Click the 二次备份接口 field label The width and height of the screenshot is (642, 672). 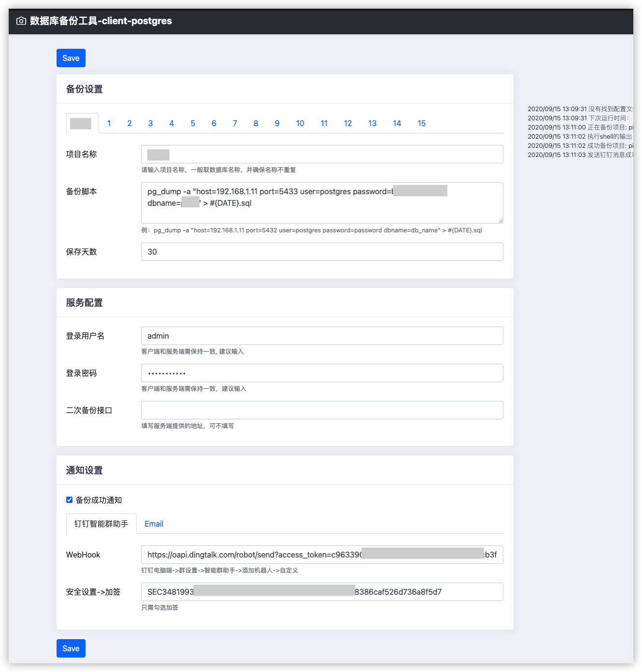(89, 410)
